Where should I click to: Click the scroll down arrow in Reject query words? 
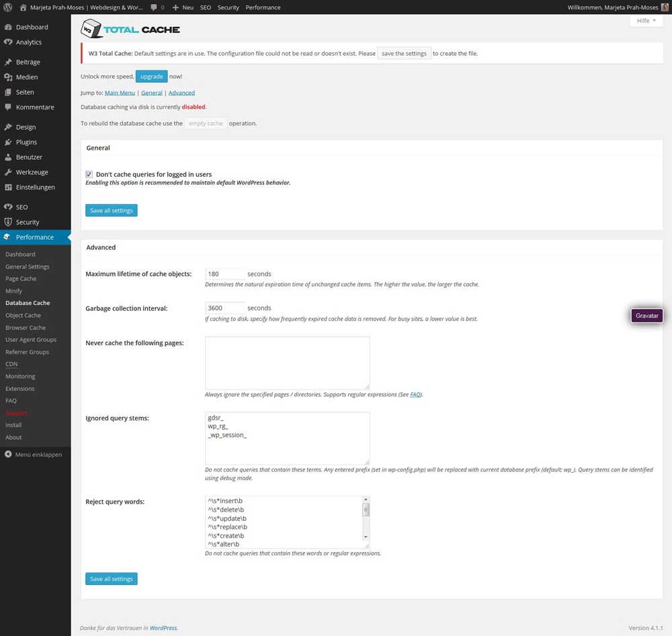366,537
